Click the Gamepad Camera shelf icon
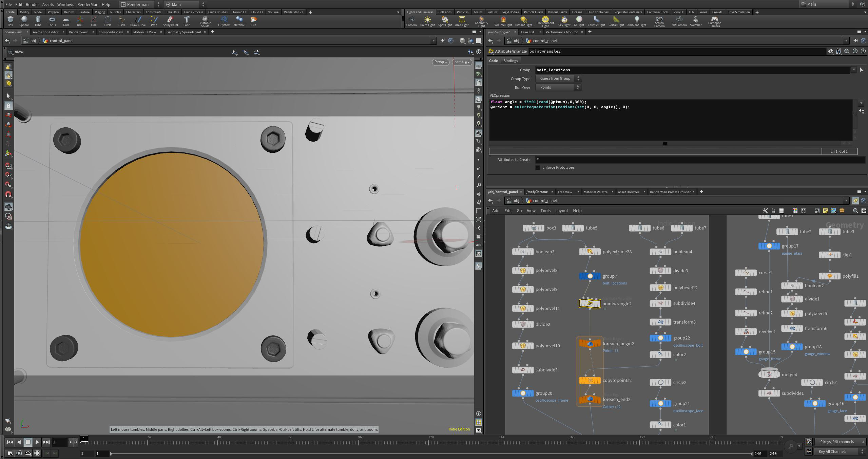 [x=714, y=21]
